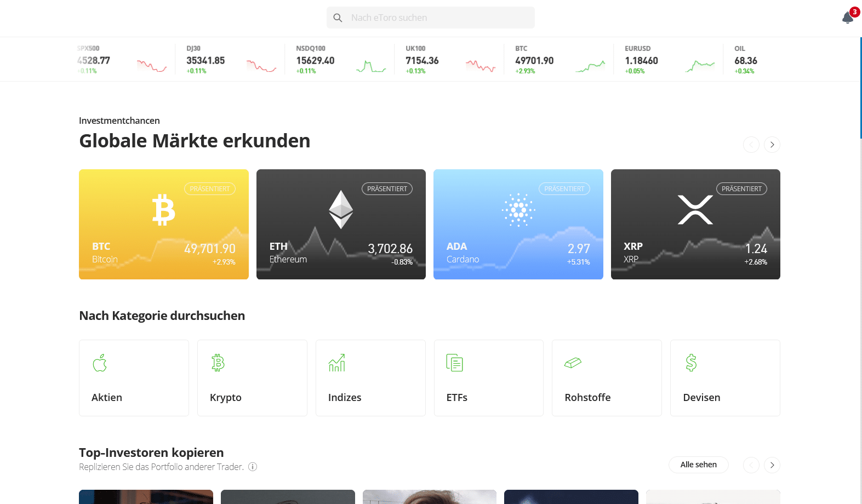Show next Top-Investoren slide
The image size is (862, 504).
click(772, 465)
